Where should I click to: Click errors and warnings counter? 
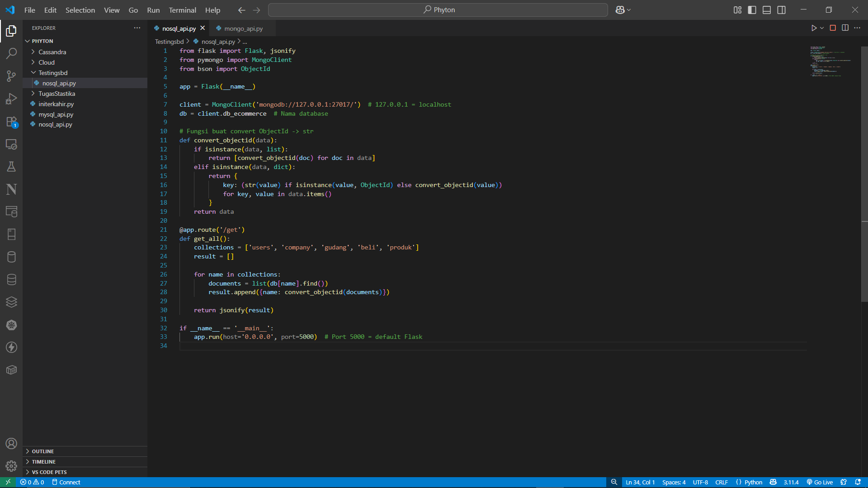(32, 482)
